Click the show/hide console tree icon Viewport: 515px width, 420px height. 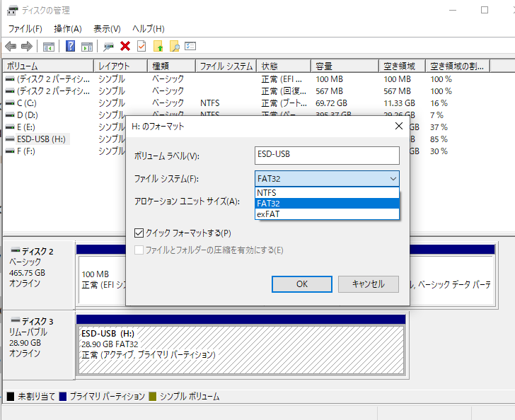pyautogui.click(x=49, y=47)
